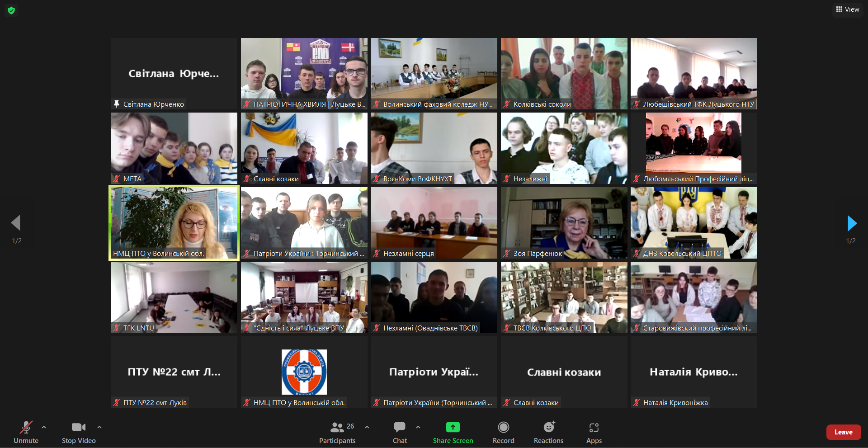Click the green encryption shield icon
Screen dimensions: 868x448
tap(11, 10)
